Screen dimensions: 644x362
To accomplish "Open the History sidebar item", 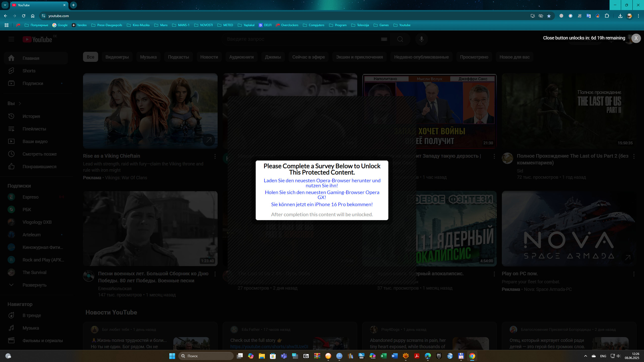I will coord(31,116).
